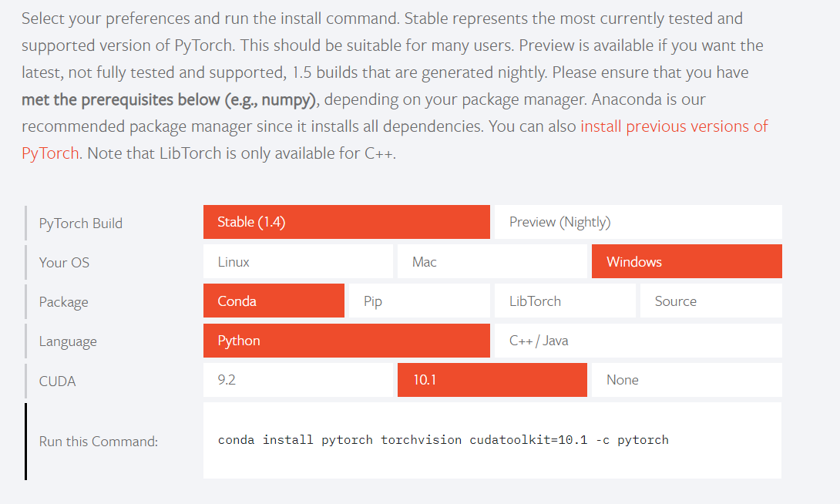Select Linux as your OS
This screenshot has width=840, height=504.
click(297, 262)
